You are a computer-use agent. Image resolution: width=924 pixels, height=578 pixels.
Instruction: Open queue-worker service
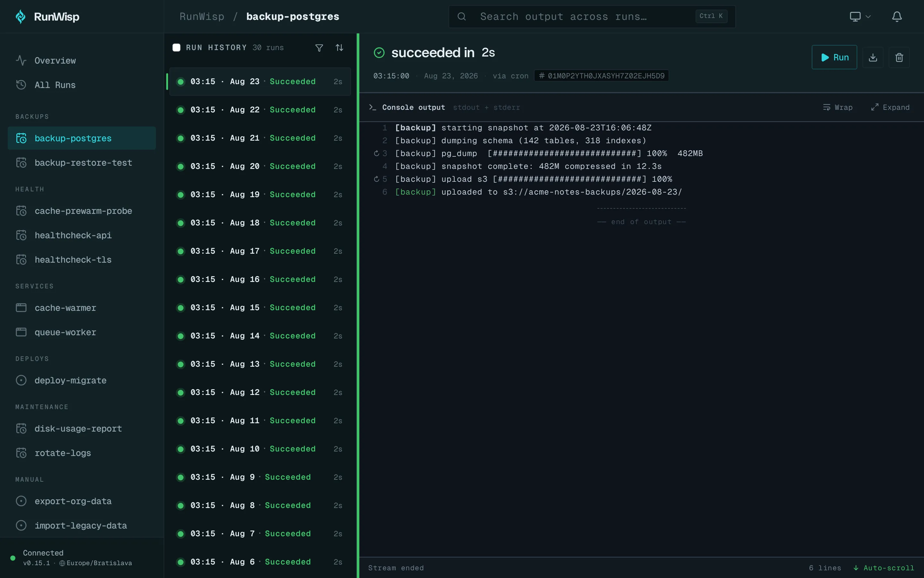(82, 332)
